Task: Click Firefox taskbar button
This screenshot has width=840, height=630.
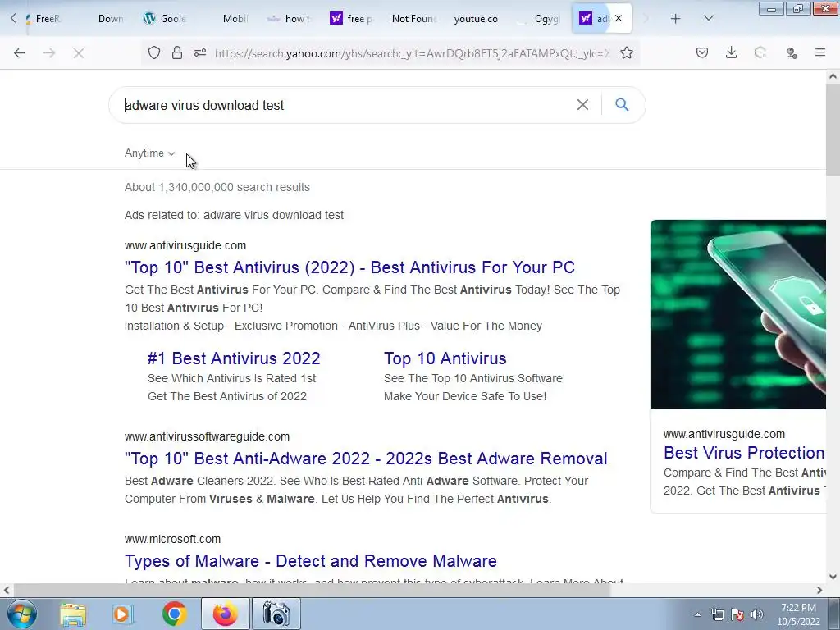Action: (x=225, y=614)
